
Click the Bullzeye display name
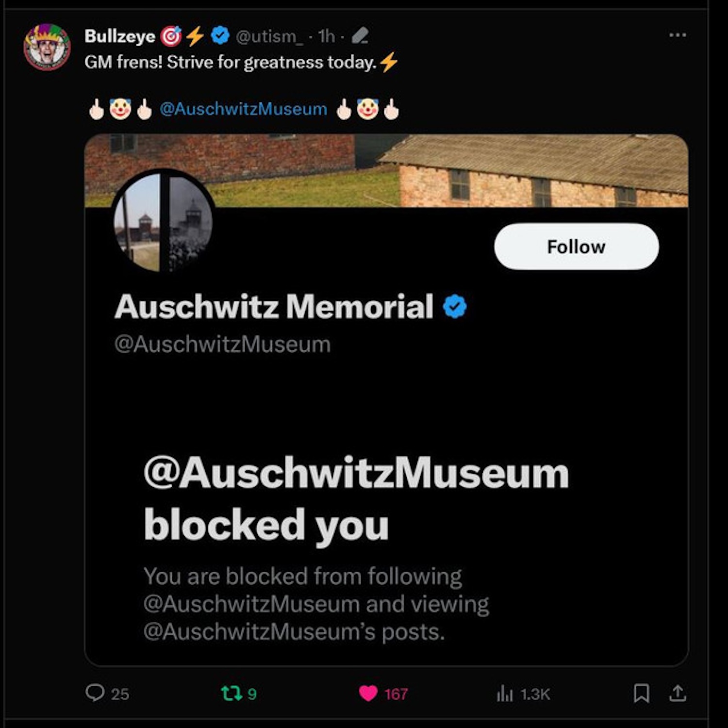point(119,36)
